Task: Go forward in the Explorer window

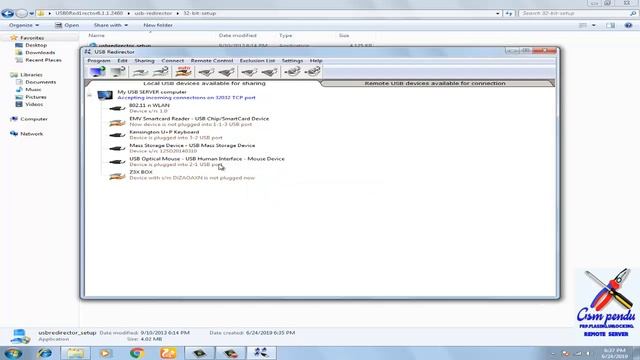Action: pos(21,13)
